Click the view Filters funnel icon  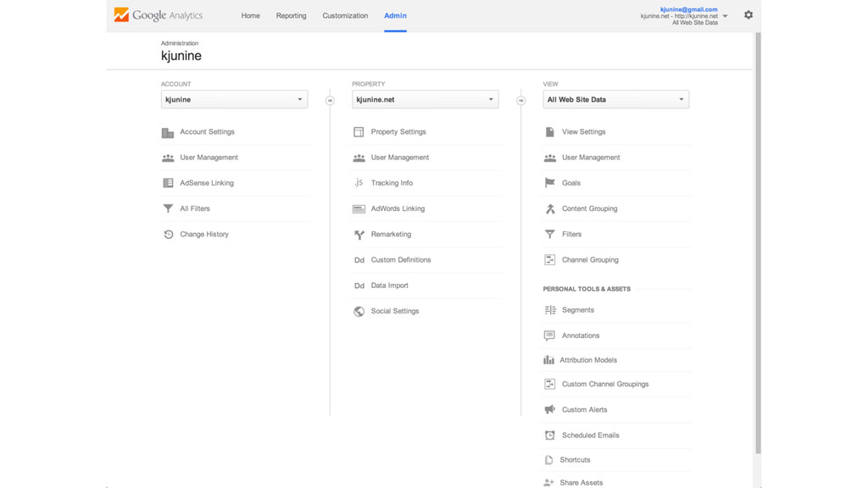(549, 234)
